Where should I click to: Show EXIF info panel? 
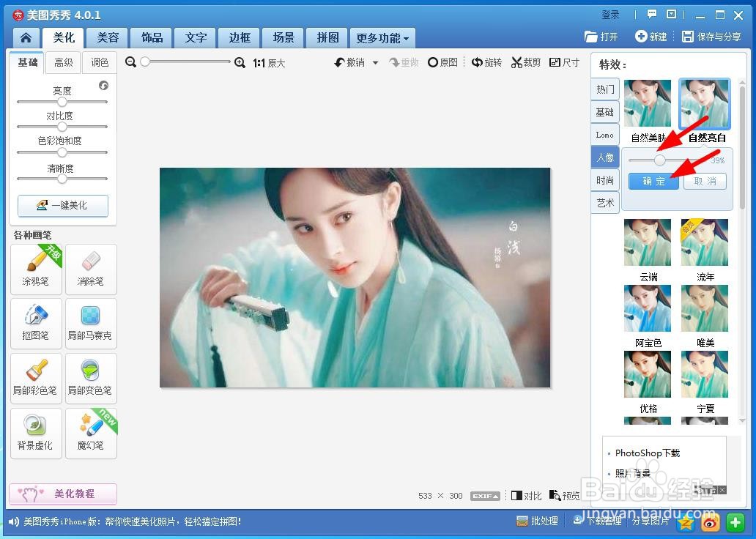click(x=485, y=496)
